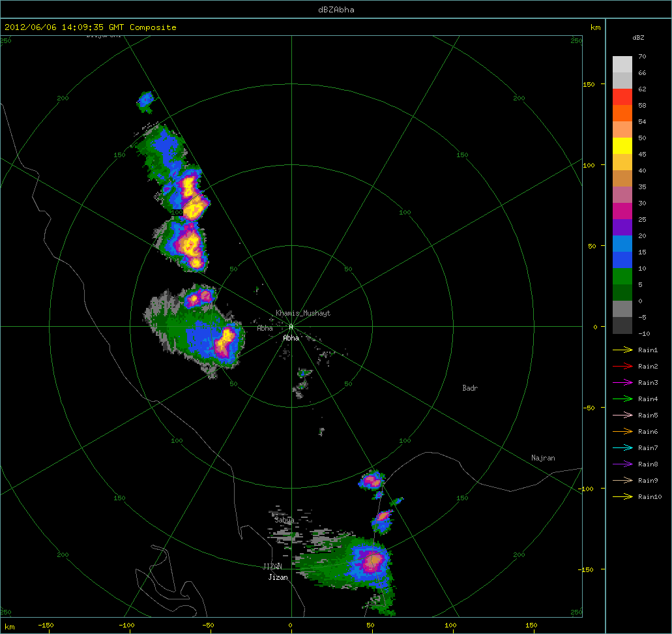The height and width of the screenshot is (634, 672).
Task: Click the red 58-62 dBZ color swatch
Action: click(x=622, y=97)
